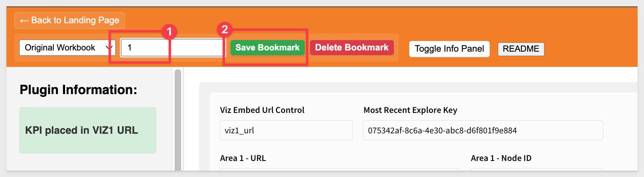
Task: Click the chevron on the Original Workbook selector
Action: click(108, 48)
